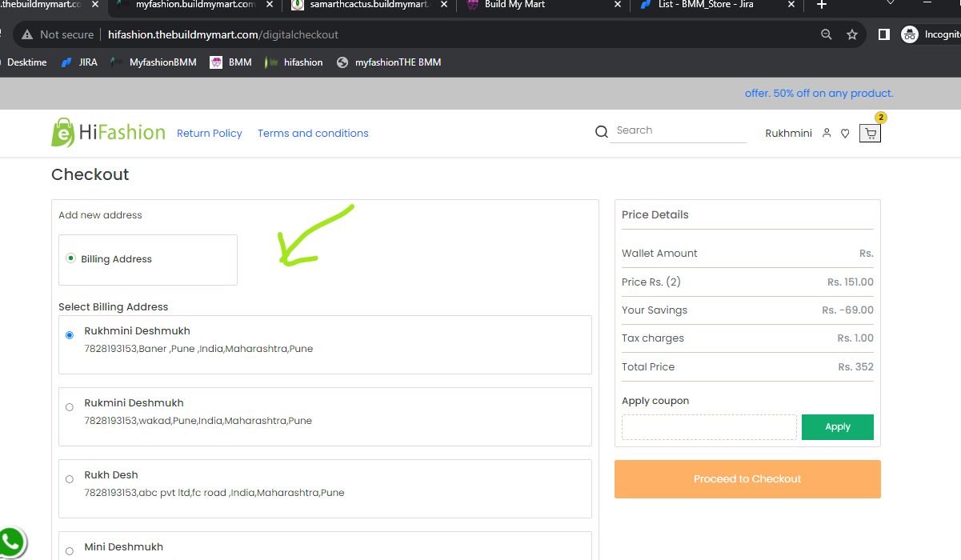This screenshot has height=560, width=961.
Task: Click the Checkout page heading
Action: point(90,174)
